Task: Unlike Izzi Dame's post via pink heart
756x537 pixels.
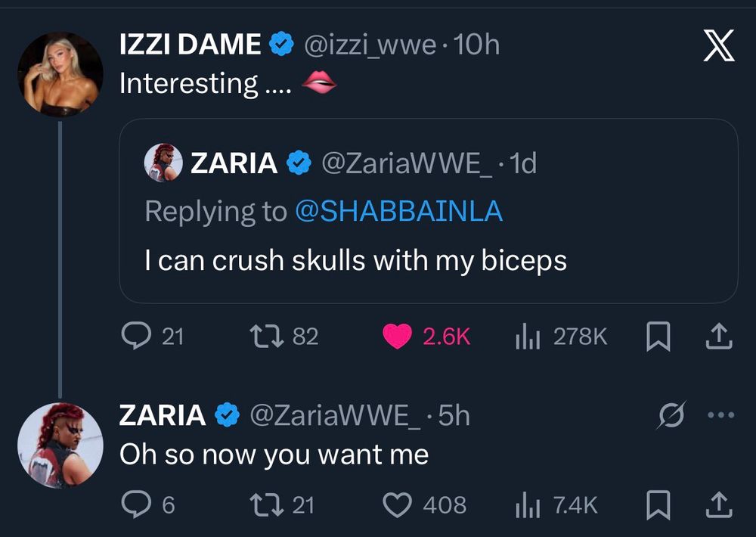Action: (398, 336)
